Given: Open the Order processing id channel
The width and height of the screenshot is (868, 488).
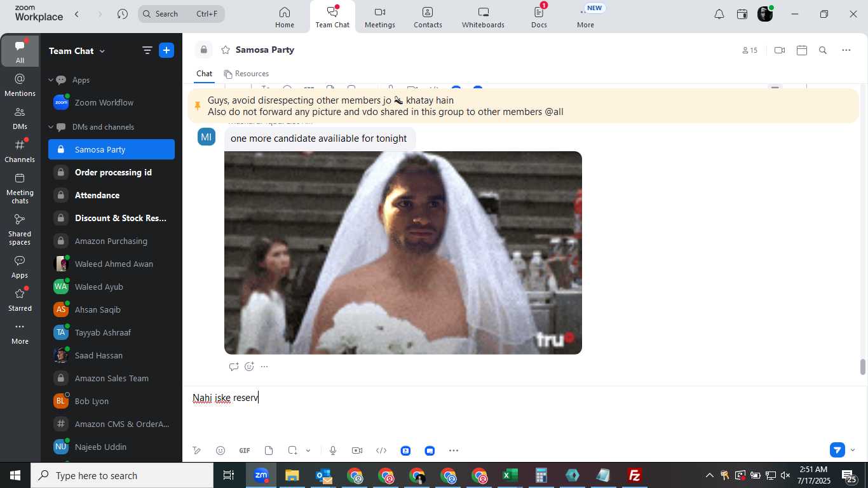Looking at the screenshot, I should click(x=111, y=172).
